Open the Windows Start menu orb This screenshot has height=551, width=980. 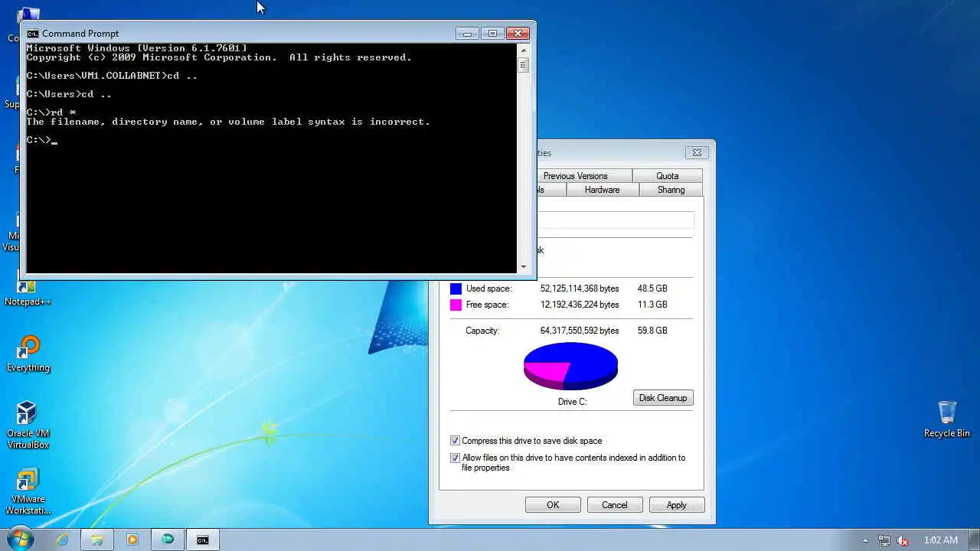(x=21, y=539)
